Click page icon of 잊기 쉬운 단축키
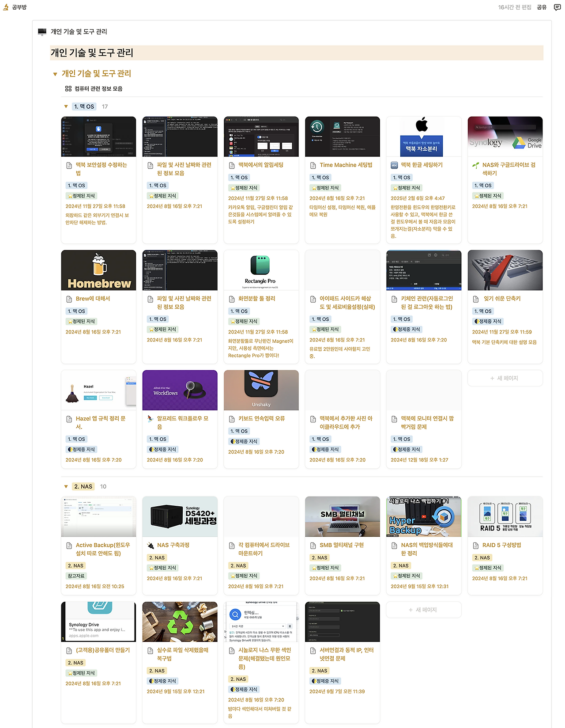 click(475, 299)
